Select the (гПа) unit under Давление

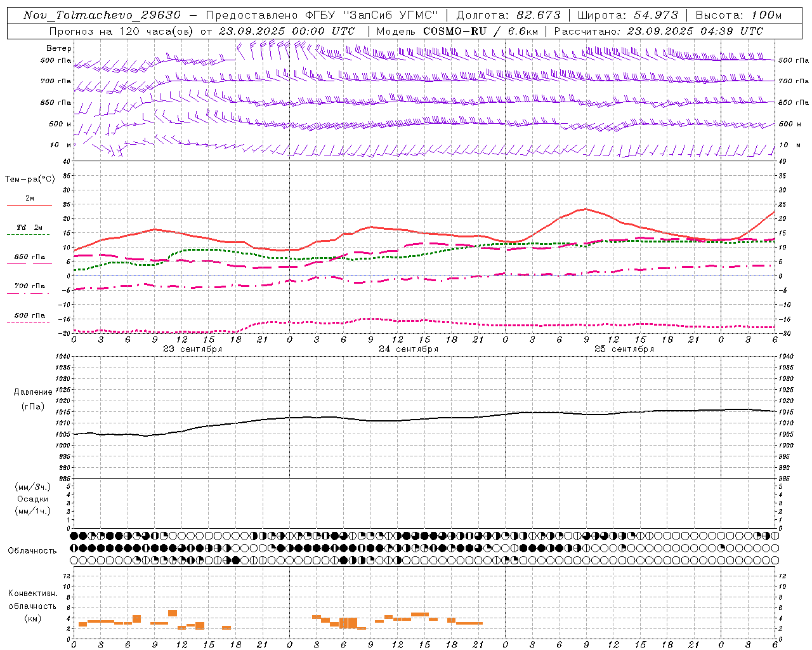point(33,407)
